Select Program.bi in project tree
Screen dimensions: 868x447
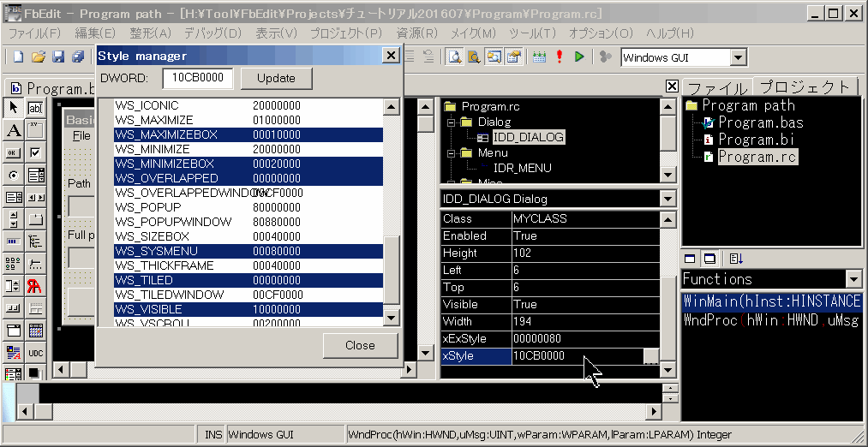[x=756, y=140]
